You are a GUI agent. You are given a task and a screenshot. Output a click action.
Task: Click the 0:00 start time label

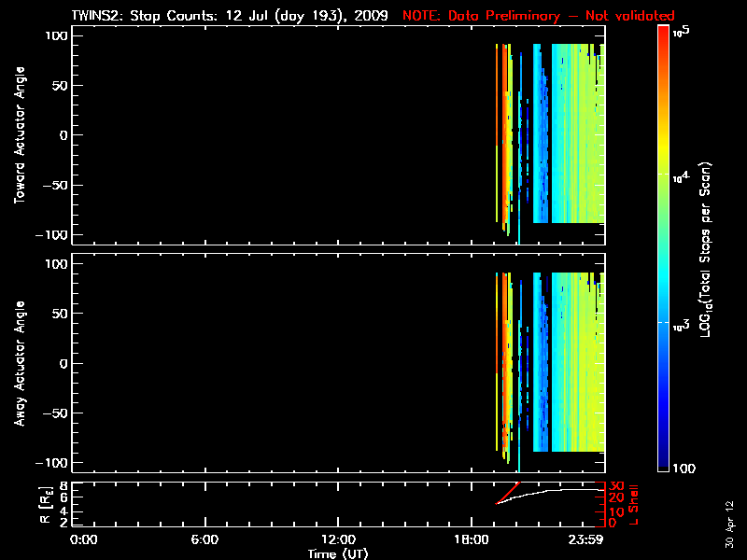coord(84,539)
